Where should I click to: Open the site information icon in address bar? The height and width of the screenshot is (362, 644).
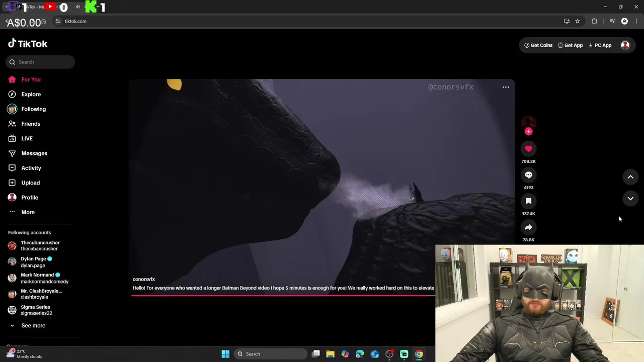[58, 21]
